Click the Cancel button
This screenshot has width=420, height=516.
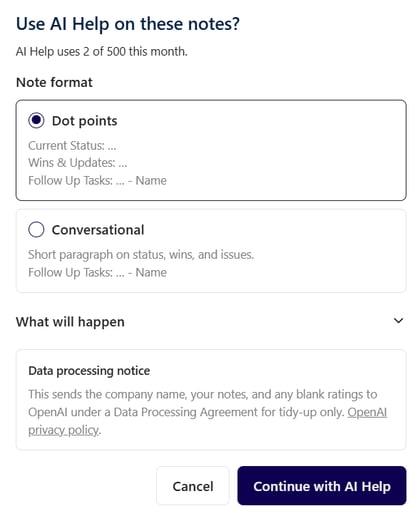click(193, 486)
